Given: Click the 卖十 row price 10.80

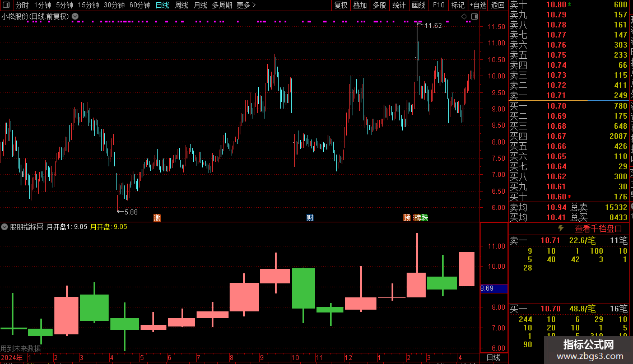Looking at the screenshot, I should point(556,4).
